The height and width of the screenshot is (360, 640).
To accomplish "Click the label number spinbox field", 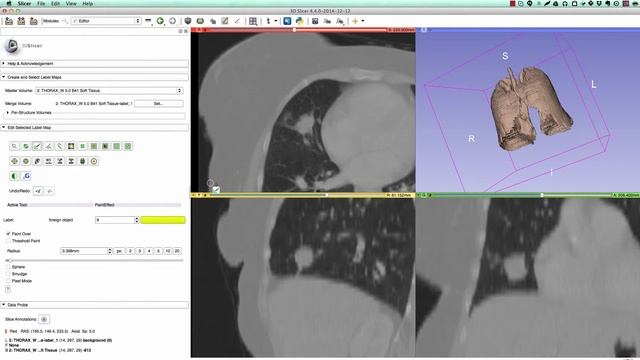I will pyautogui.click(x=117, y=220).
